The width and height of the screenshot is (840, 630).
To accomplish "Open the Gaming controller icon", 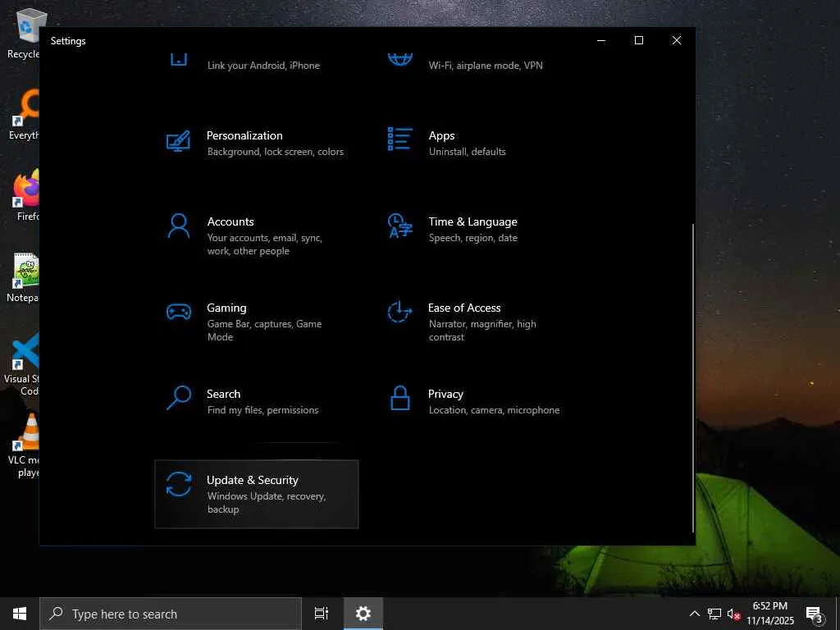I will point(178,312).
